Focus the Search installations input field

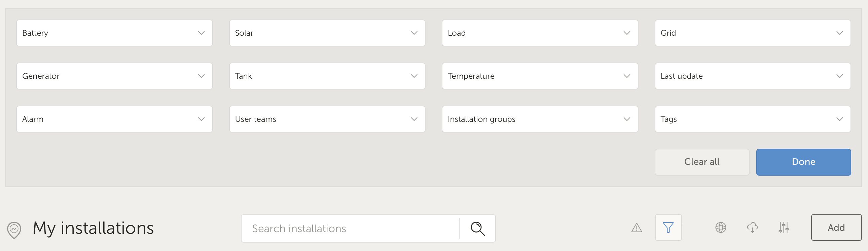click(x=351, y=229)
